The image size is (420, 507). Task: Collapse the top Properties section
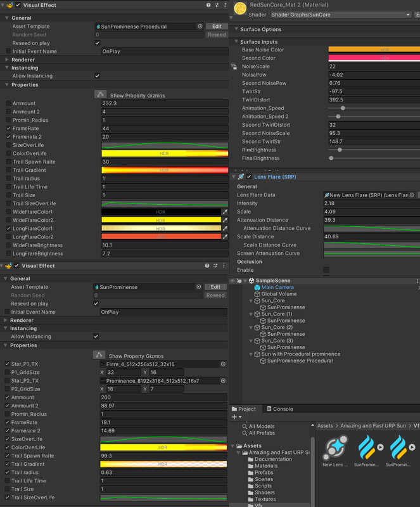pos(6,85)
